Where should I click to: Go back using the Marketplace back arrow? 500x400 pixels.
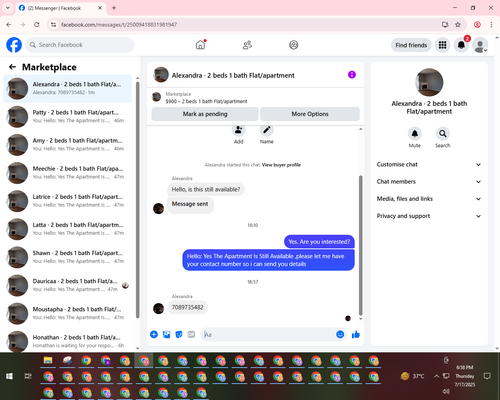(12, 67)
